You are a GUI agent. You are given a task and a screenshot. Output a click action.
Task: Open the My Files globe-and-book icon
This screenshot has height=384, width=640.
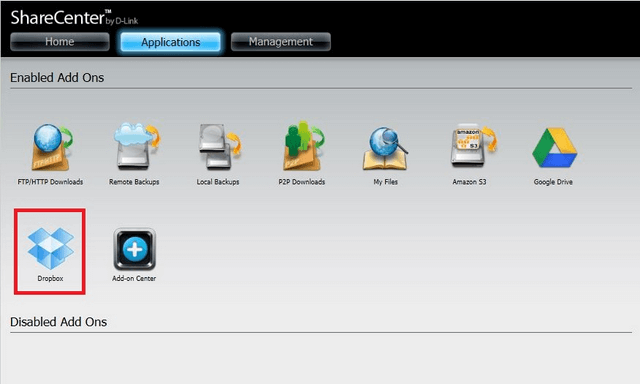point(385,148)
